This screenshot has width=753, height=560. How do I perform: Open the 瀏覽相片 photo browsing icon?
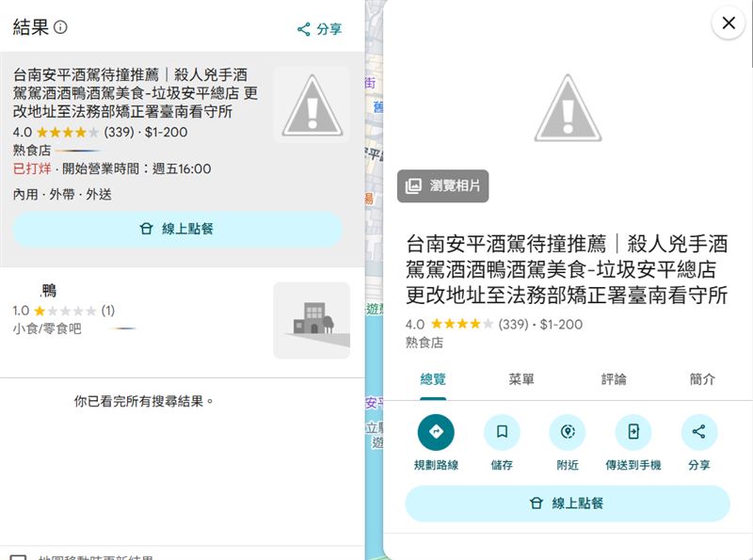443,185
